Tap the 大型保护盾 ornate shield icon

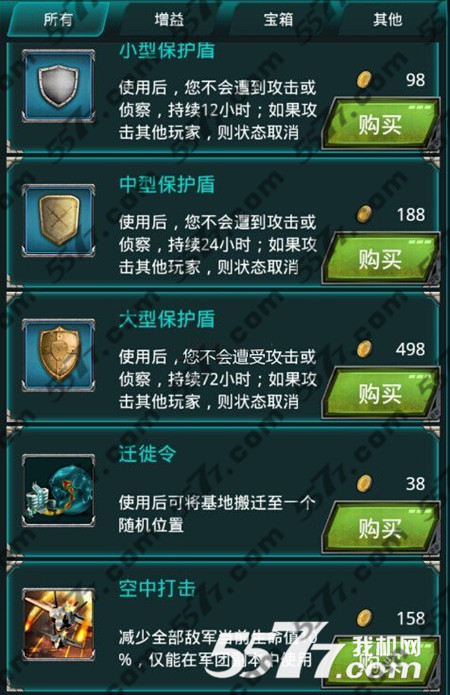(x=59, y=355)
